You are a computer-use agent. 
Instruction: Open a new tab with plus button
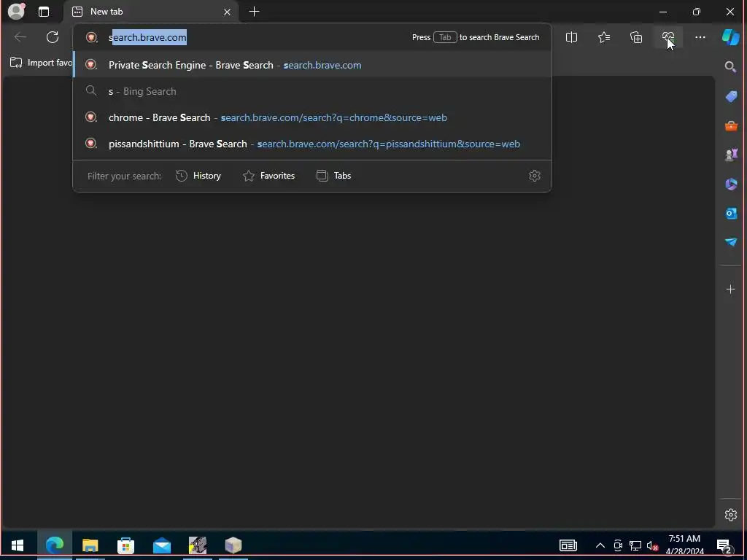click(255, 12)
